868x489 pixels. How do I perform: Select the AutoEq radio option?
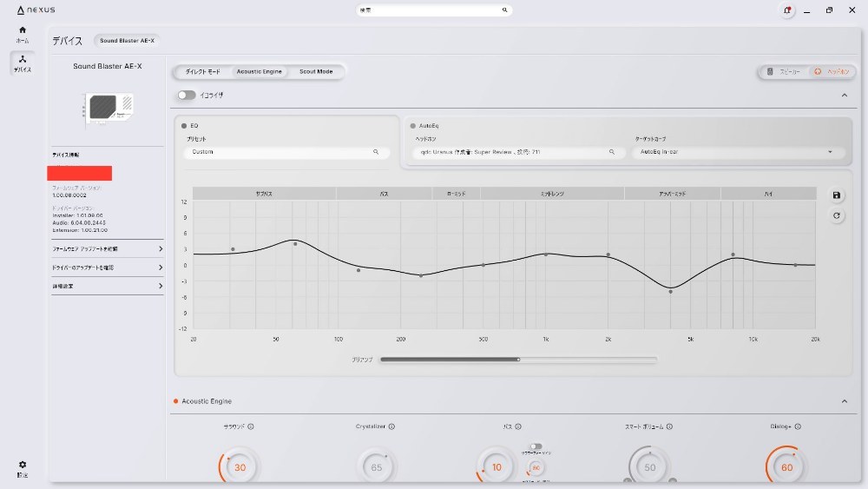(x=413, y=126)
